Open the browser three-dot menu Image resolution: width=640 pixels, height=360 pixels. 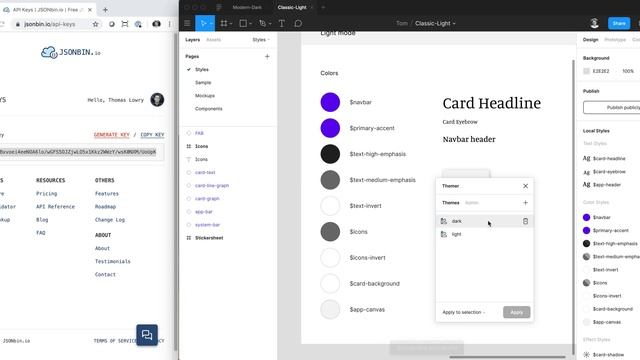169,24
